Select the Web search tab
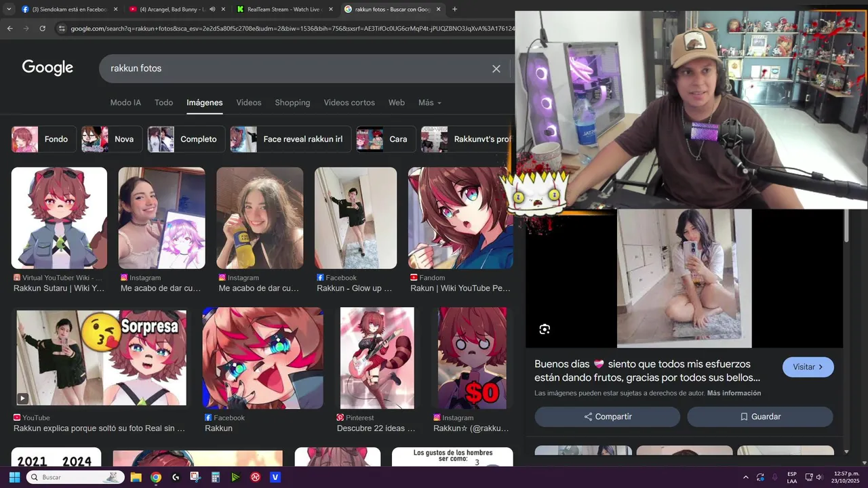 click(x=397, y=102)
